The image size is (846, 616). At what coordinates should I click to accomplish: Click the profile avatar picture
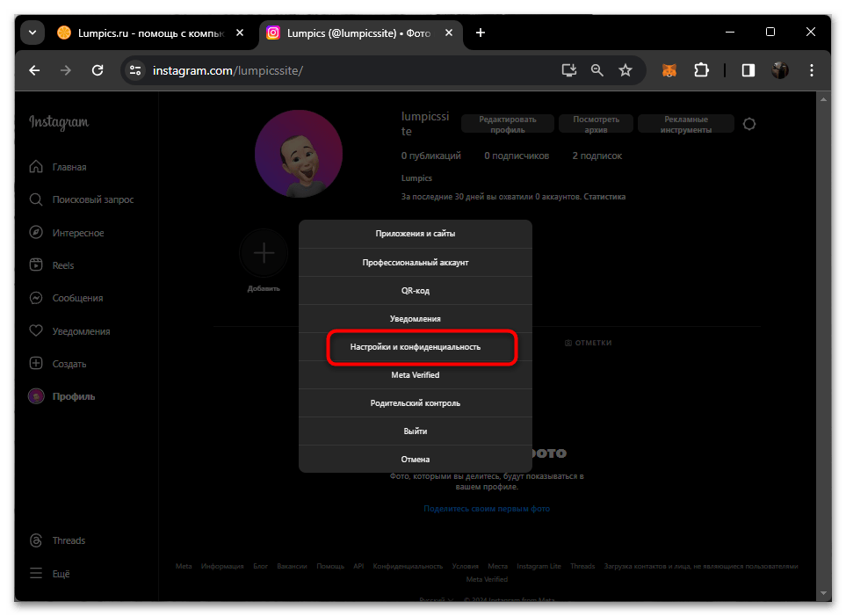point(299,154)
